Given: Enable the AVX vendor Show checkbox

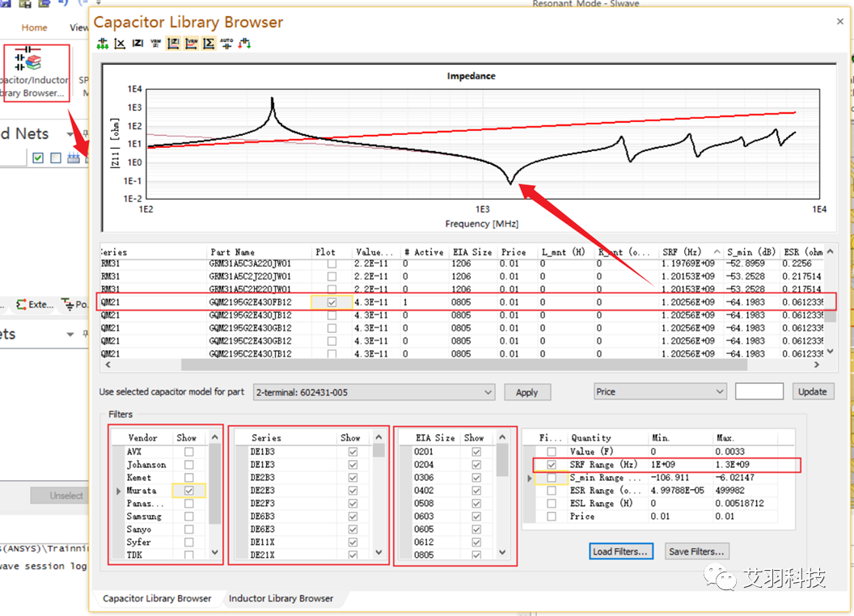Looking at the screenshot, I should [x=189, y=452].
